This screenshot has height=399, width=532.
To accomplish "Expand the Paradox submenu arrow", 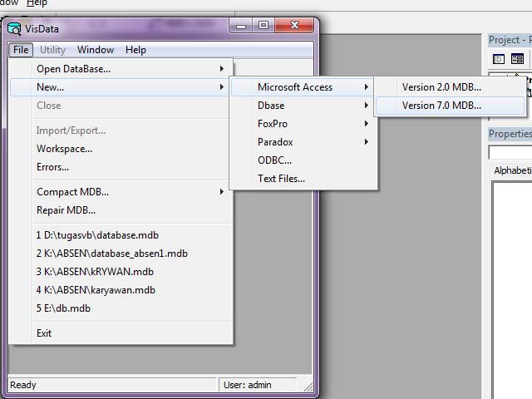I will click(367, 142).
